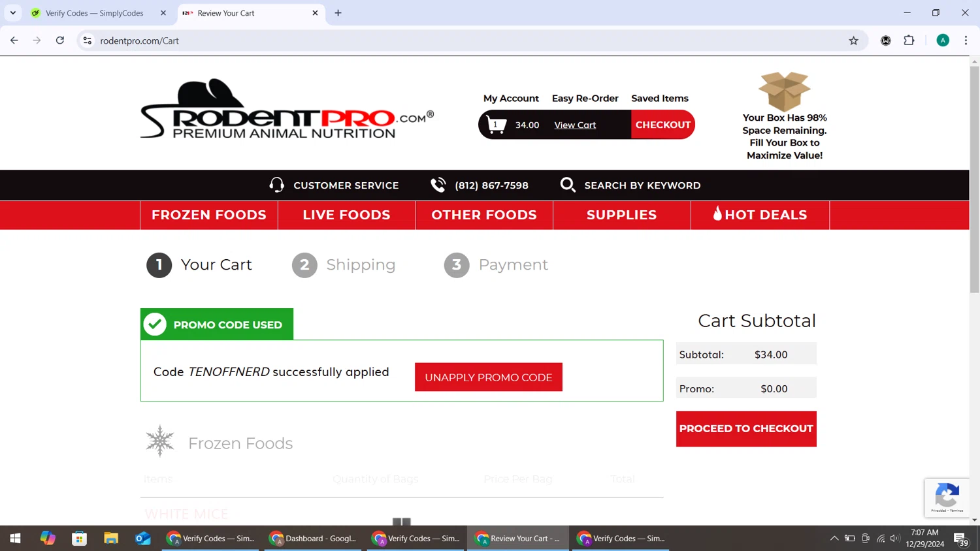This screenshot has height=551, width=980.
Task: Click the RodentPro logo
Action: coord(287,109)
